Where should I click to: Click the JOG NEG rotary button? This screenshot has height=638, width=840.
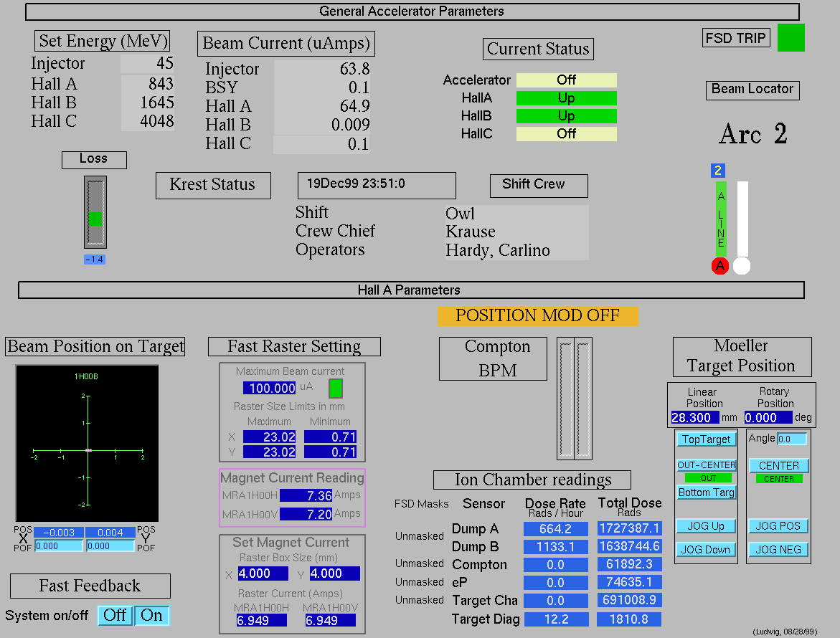click(778, 550)
